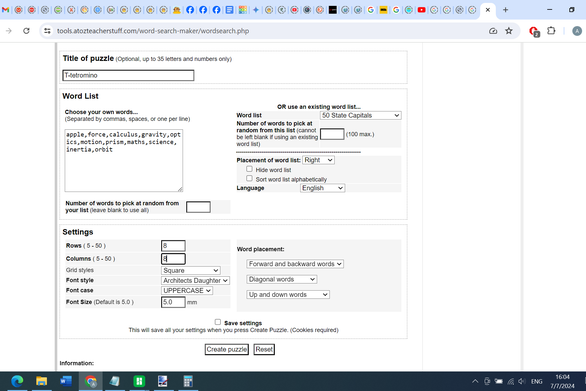Switch the ENG input language indicator
Viewport: 586px width, 391px height.
tap(537, 382)
